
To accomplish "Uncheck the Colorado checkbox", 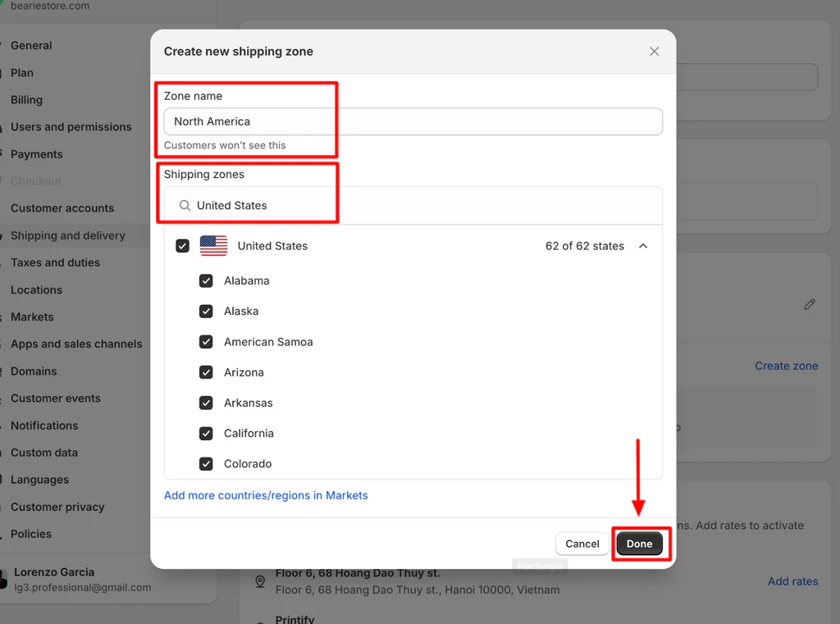I will pyautogui.click(x=206, y=464).
